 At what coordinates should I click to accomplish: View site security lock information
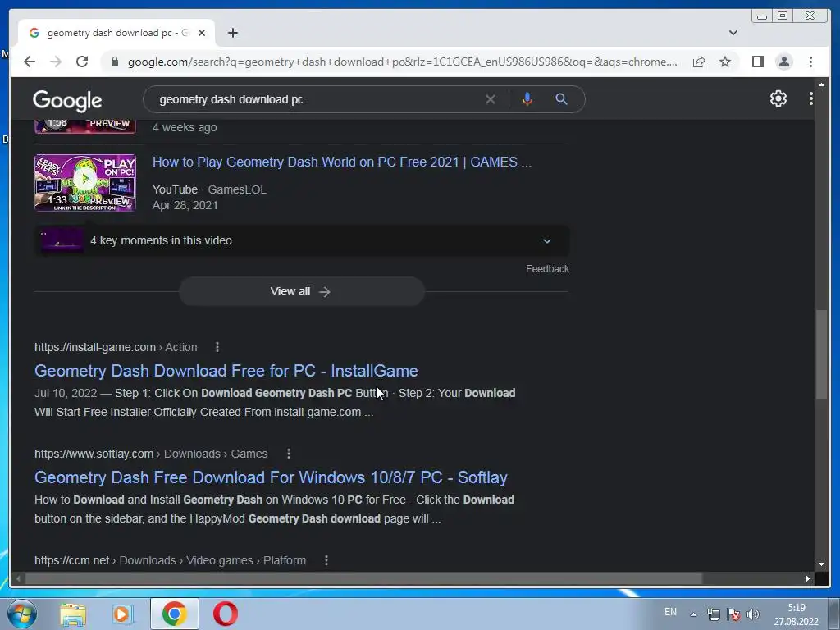(114, 62)
